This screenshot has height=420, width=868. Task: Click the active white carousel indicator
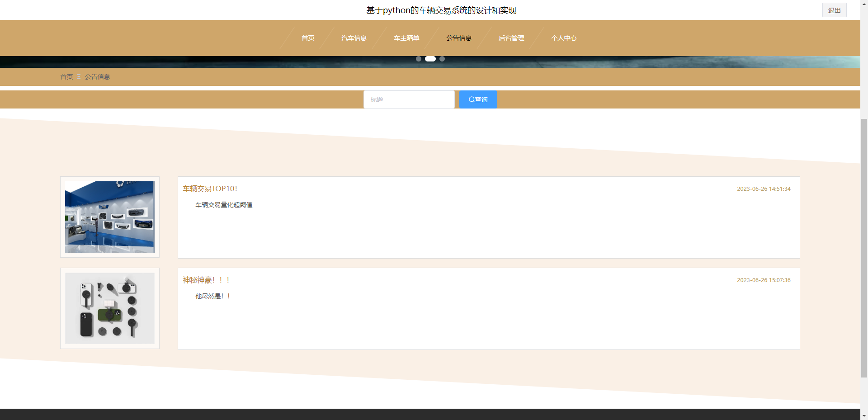[430, 59]
